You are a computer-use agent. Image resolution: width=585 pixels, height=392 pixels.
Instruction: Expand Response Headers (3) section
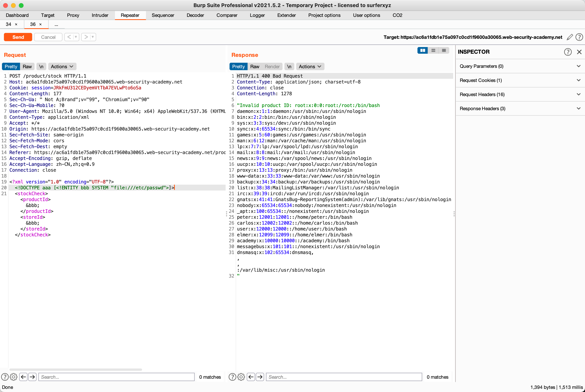(x=520, y=109)
